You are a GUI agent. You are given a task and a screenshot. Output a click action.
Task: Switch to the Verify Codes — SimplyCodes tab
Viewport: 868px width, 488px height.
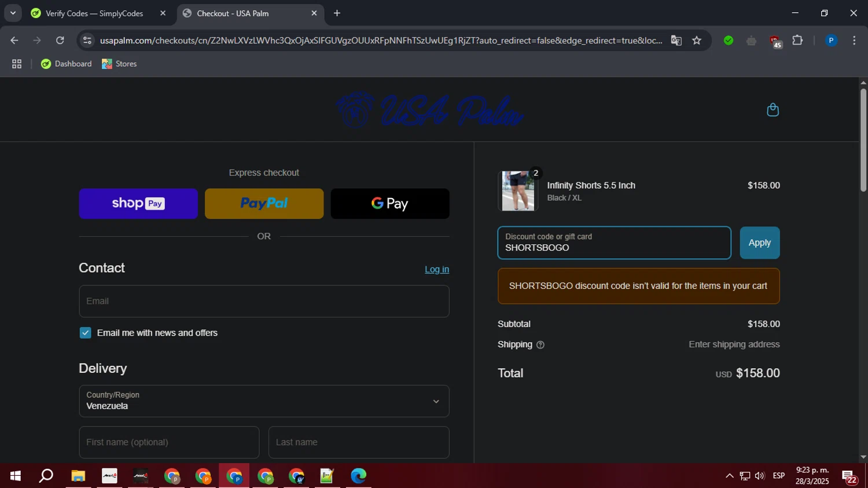94,13
